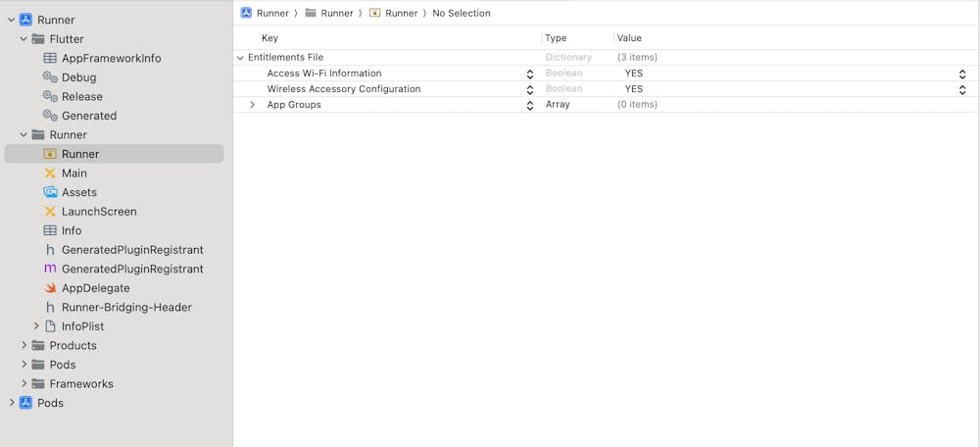This screenshot has width=980, height=447.
Task: Open the Assets file name
Action: coord(79,192)
